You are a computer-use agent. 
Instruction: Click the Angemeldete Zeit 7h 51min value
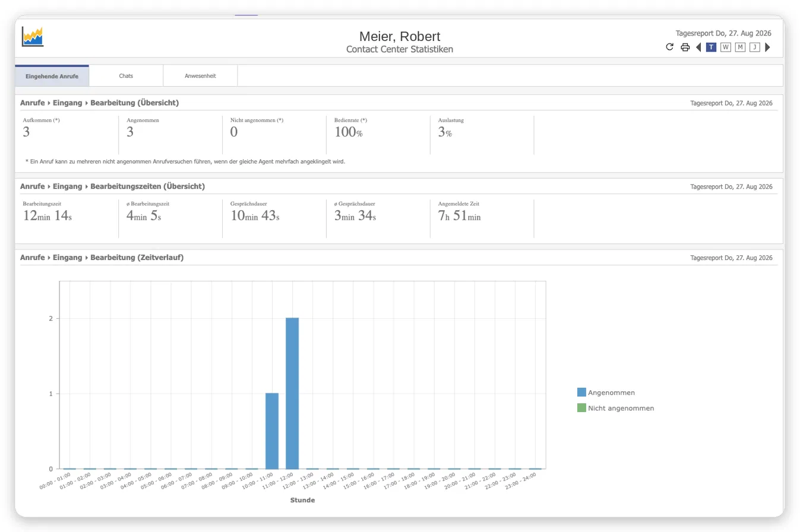460,216
